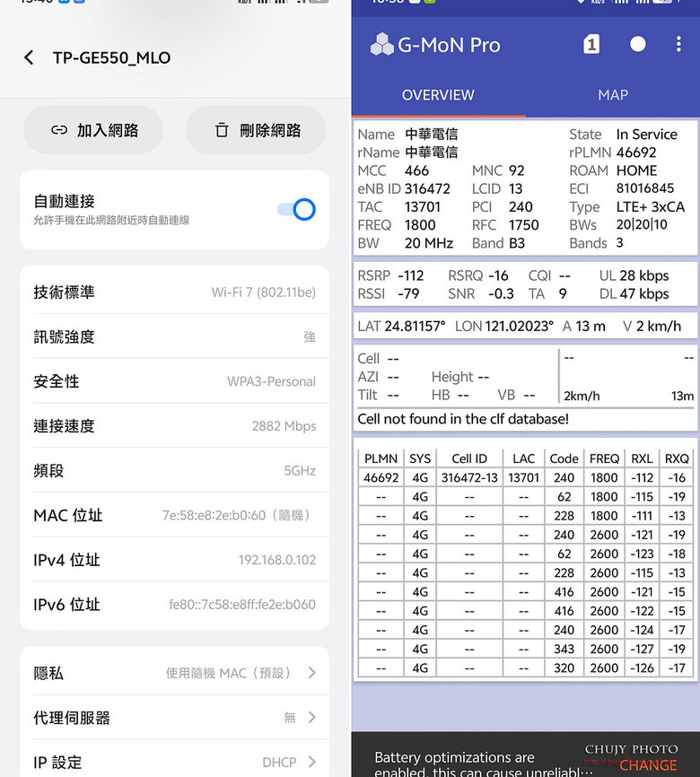Viewport: 700px width, 777px height.
Task: Select the 頻段 5GHz row
Action: (174, 470)
